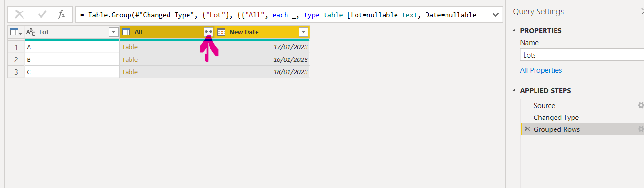This screenshot has height=188, width=644.
Task: Open the Table link in row C
Action: 129,72
